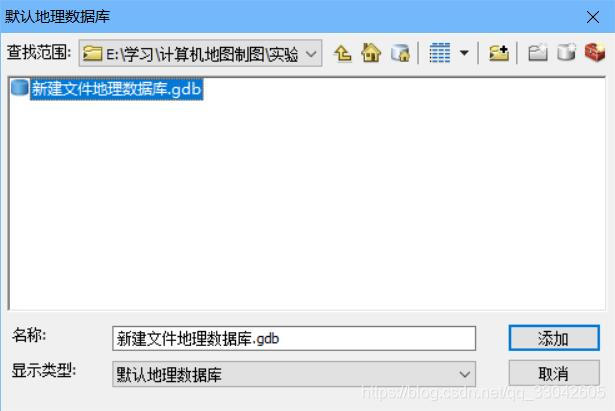Create a new folder
Screen dimensions: 615x411
click(538, 53)
